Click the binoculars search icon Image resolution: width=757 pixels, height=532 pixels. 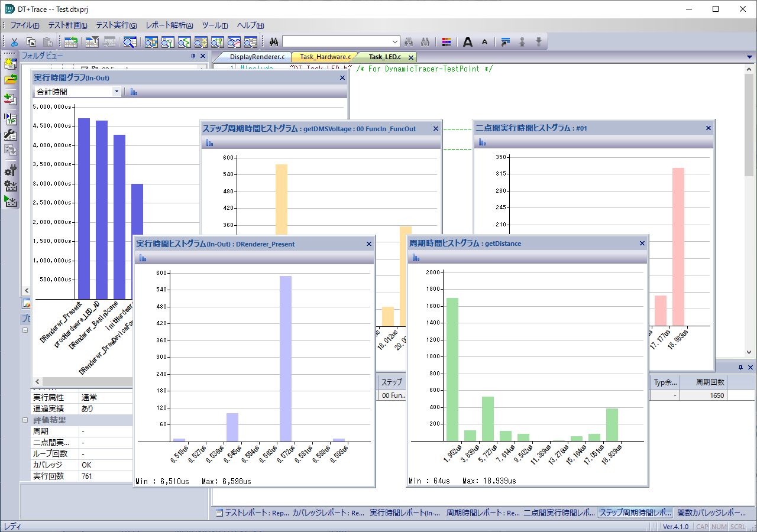point(274,42)
